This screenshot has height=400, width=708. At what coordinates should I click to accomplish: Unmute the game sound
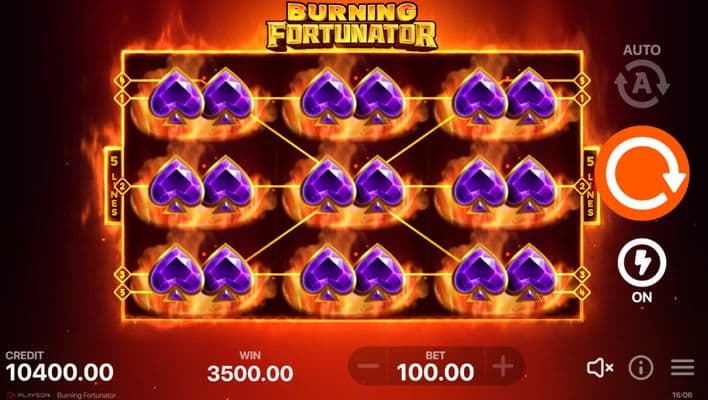[x=600, y=368]
